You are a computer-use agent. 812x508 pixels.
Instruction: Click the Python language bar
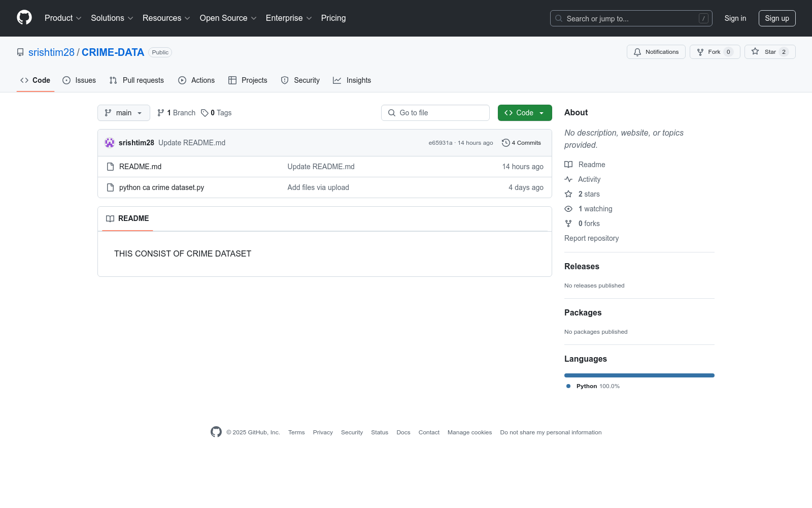[x=639, y=375]
